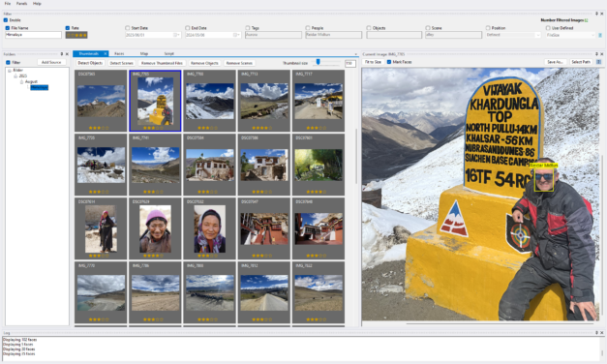Click the Remove Objects button
The image size is (607, 364).
pos(204,63)
